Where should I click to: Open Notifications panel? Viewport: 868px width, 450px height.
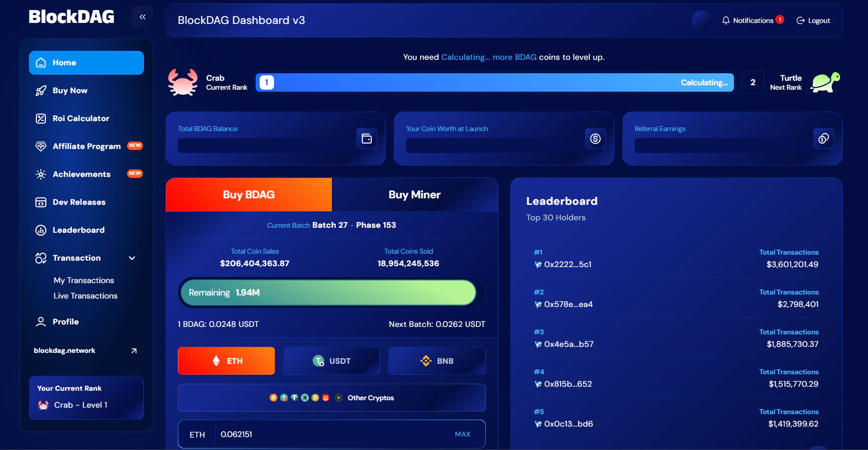753,20
